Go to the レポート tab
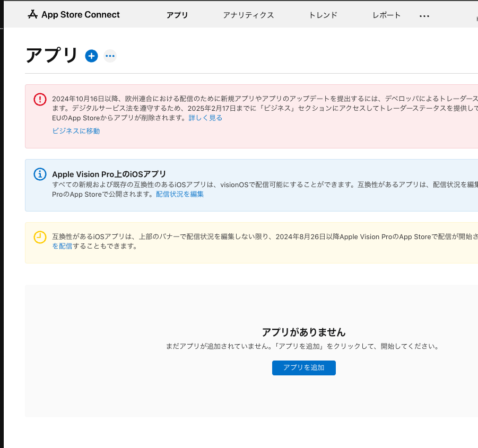The image size is (478, 448). coord(387,15)
